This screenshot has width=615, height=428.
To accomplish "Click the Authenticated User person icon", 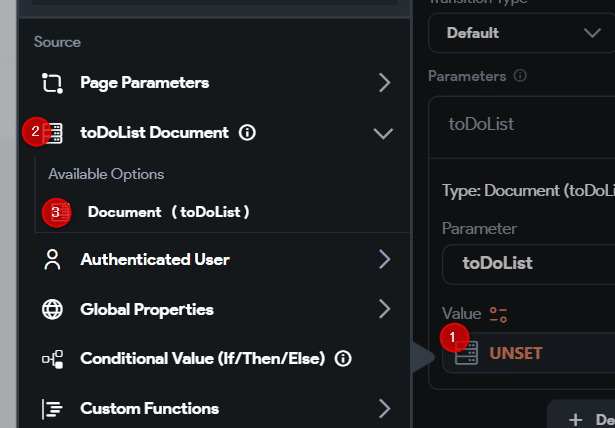I will coord(52,259).
